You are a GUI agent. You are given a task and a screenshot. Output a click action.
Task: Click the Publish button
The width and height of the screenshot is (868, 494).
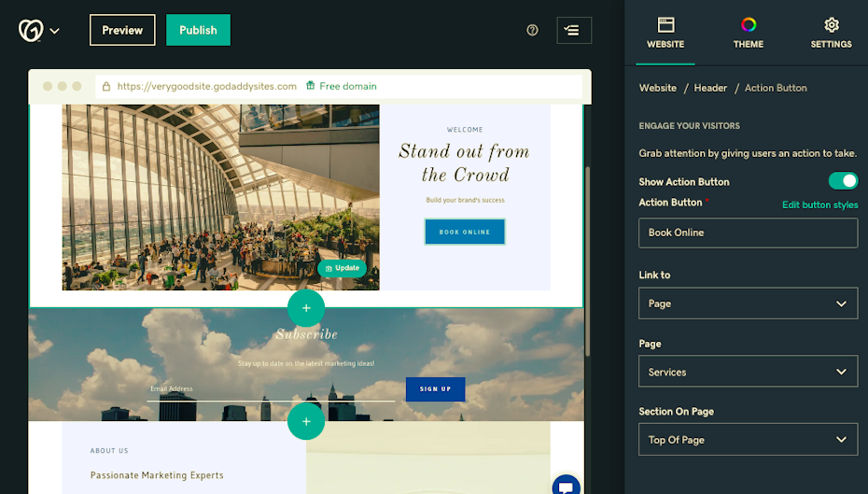[198, 31]
